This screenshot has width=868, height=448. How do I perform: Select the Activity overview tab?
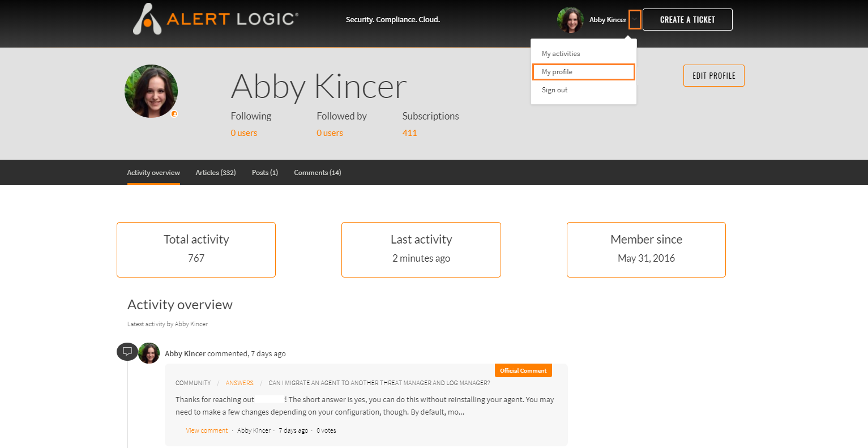(153, 173)
